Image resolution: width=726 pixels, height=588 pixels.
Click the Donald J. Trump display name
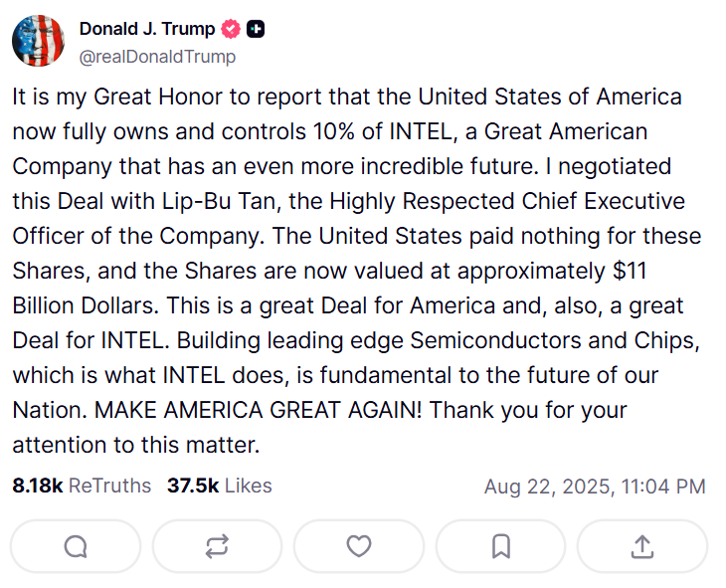coord(147,30)
